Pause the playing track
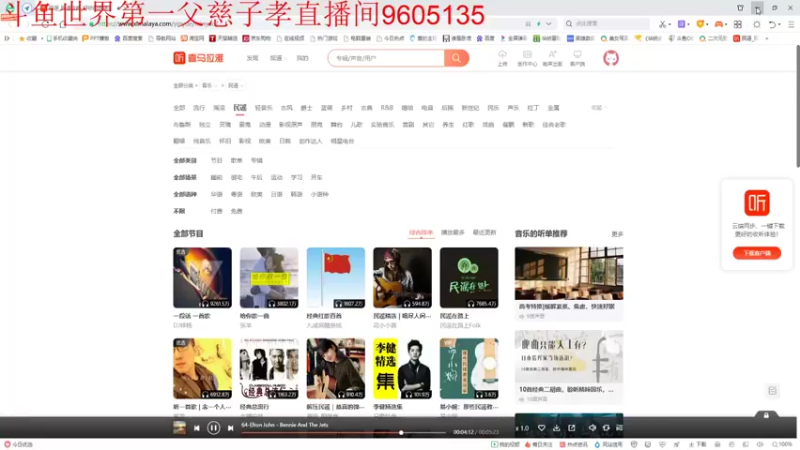The image size is (800, 450). 213,428
